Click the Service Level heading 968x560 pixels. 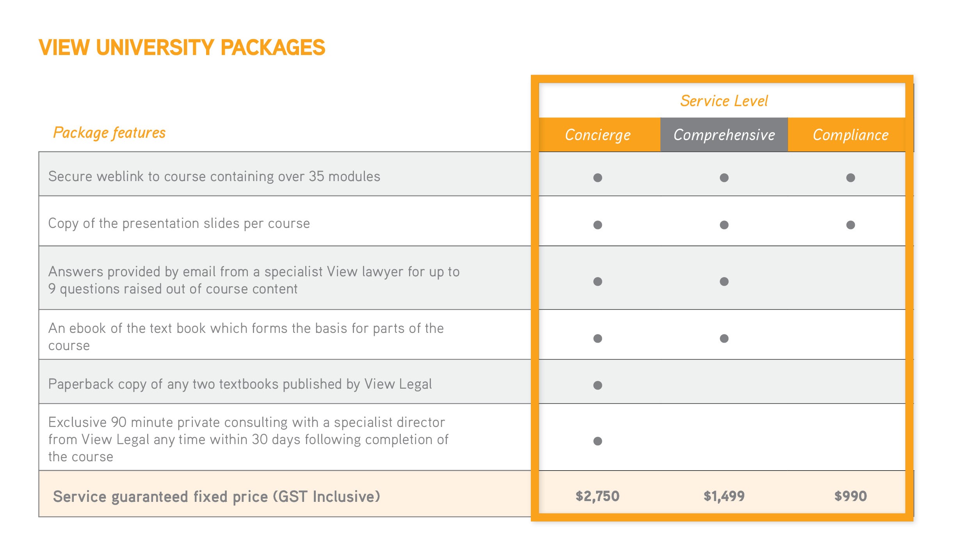coord(724,101)
